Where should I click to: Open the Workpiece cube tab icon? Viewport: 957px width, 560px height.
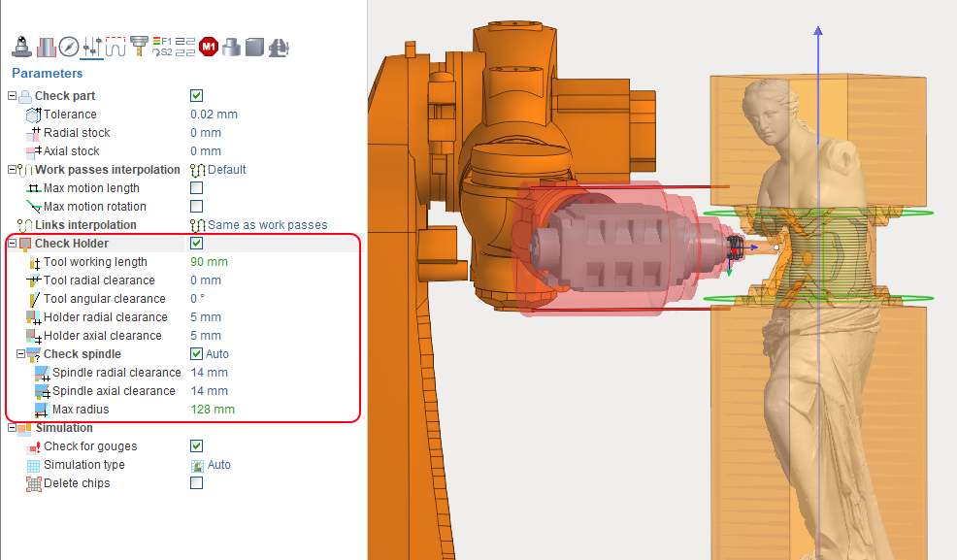(x=254, y=47)
